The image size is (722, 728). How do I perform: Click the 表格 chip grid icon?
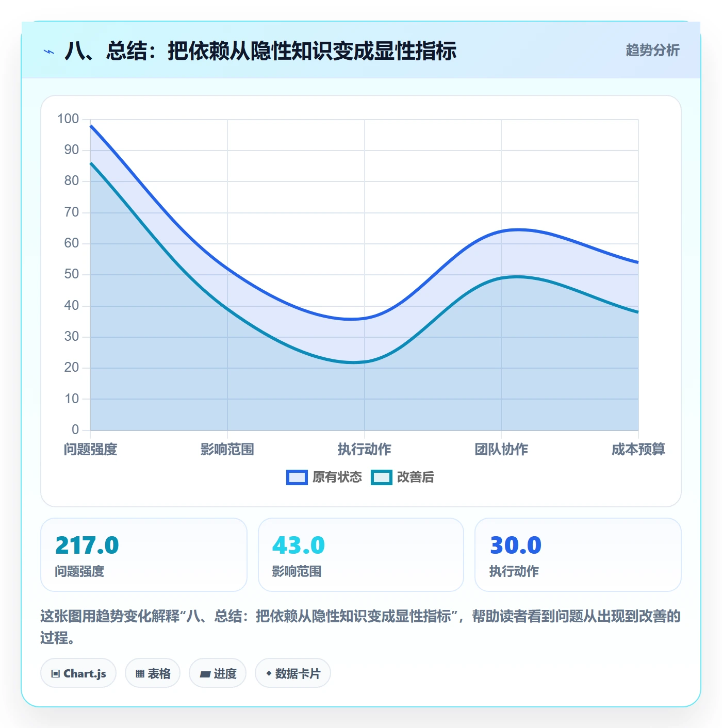(x=140, y=674)
